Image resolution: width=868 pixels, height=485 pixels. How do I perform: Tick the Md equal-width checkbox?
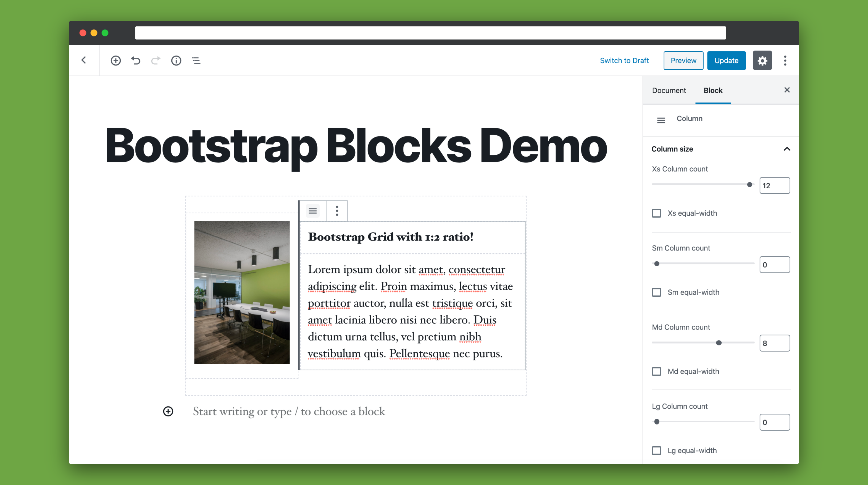(x=656, y=371)
